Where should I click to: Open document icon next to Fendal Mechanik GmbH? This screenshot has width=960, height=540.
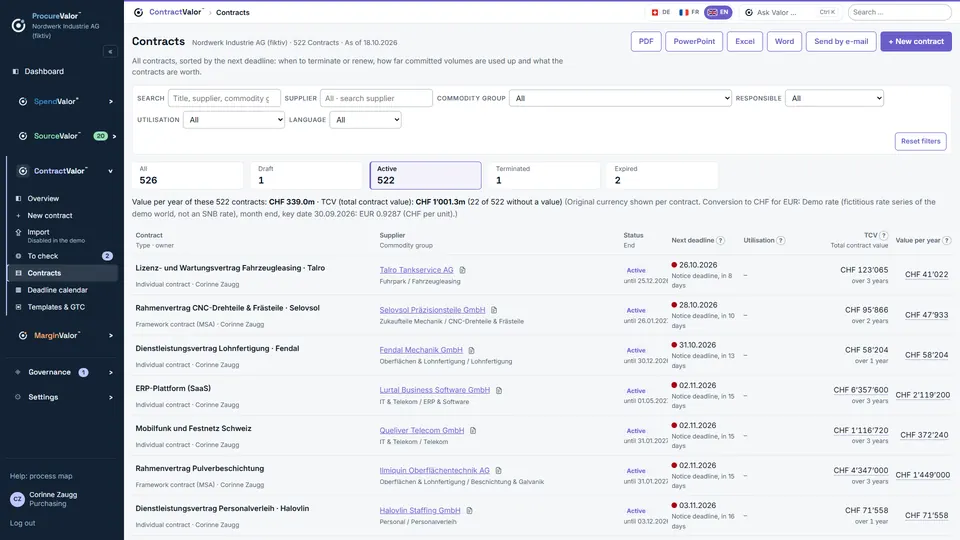pos(471,350)
